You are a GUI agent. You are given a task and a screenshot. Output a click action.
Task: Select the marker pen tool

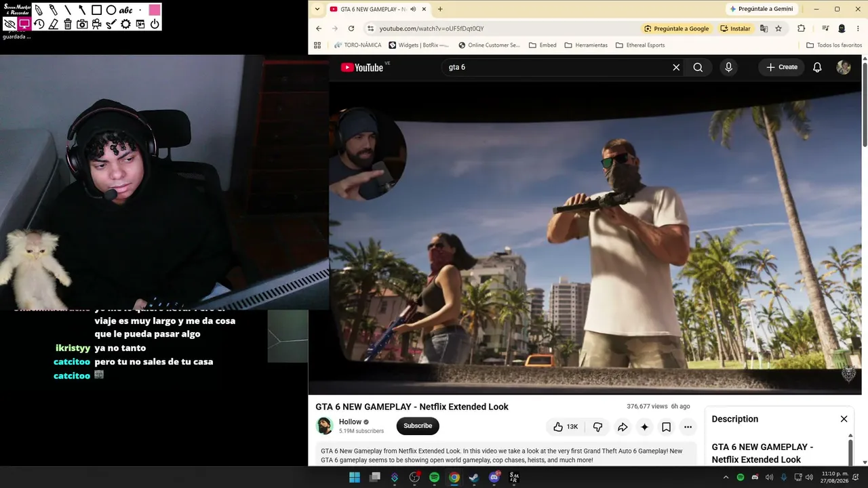53,10
